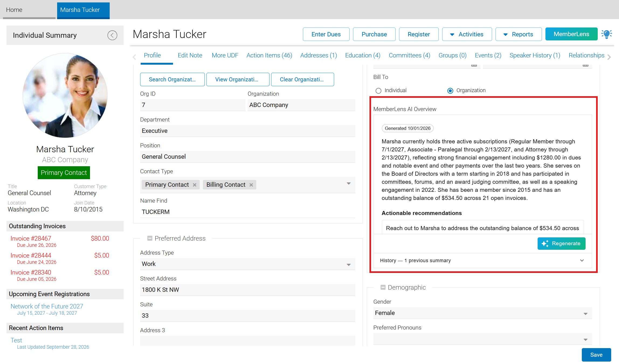Viewport: 619px width, 364px height.
Task: Click the sparkle Regenerate button
Action: point(561,244)
